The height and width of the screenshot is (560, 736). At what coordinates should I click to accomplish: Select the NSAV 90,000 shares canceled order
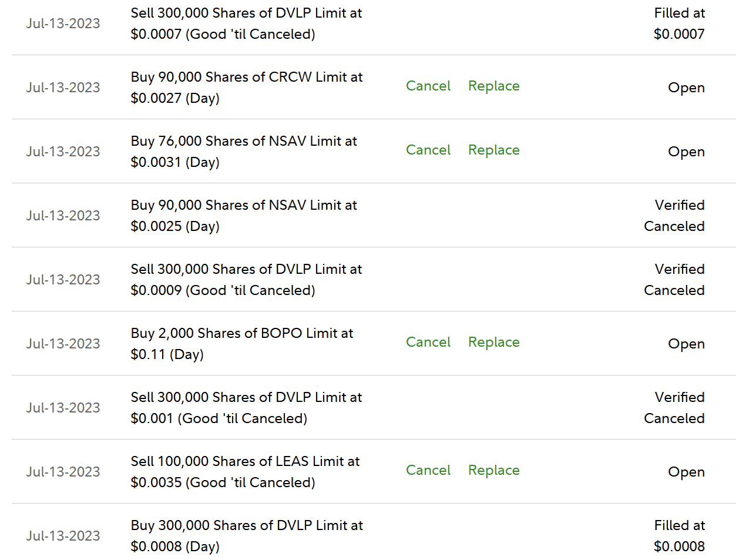244,216
